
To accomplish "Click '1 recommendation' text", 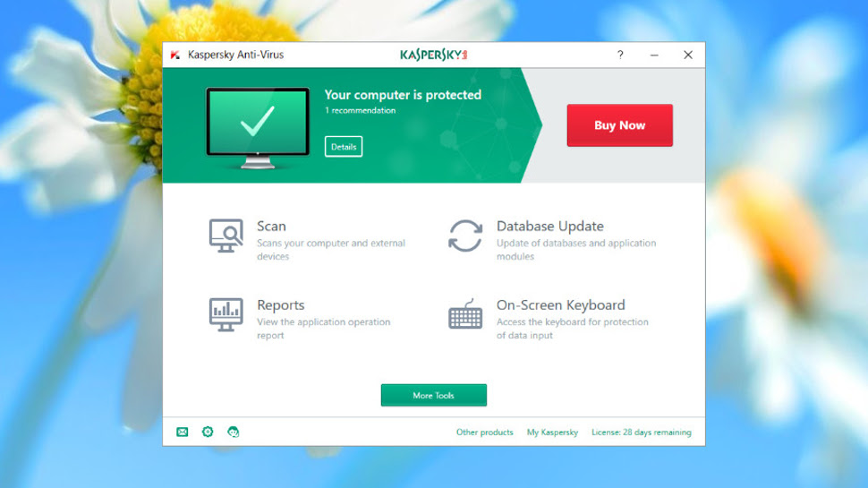I will click(360, 110).
